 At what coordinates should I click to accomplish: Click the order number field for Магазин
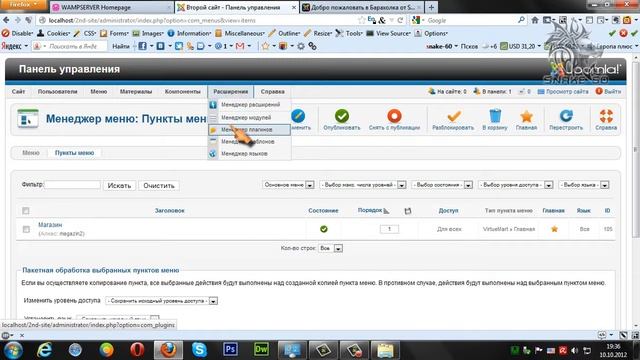click(389, 229)
